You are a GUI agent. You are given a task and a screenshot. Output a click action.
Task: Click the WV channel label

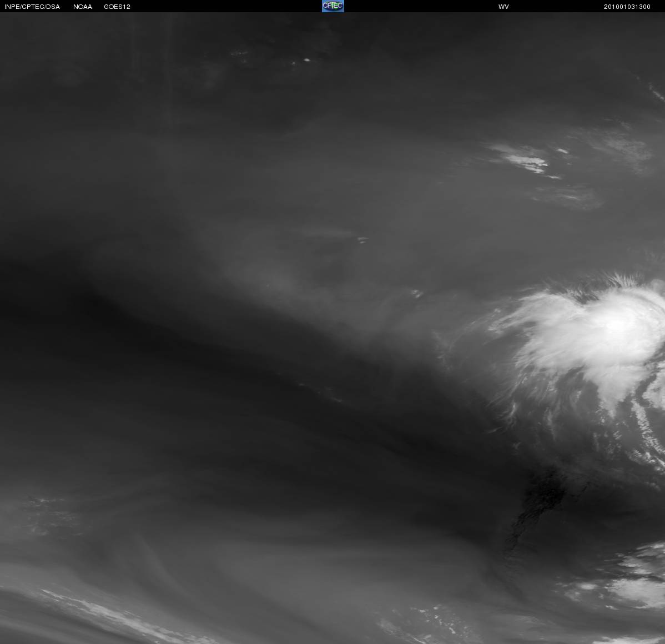[503, 7]
